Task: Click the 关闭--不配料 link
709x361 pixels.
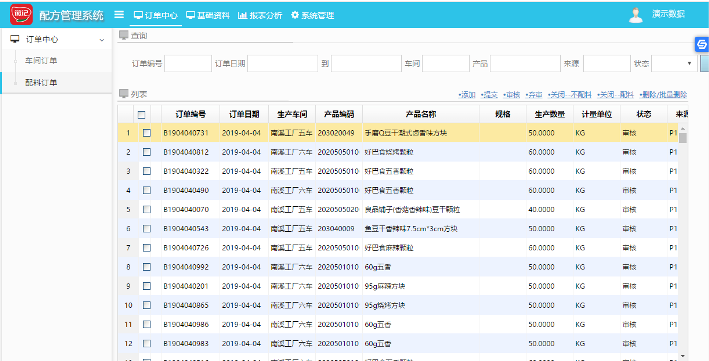Action: pos(569,95)
